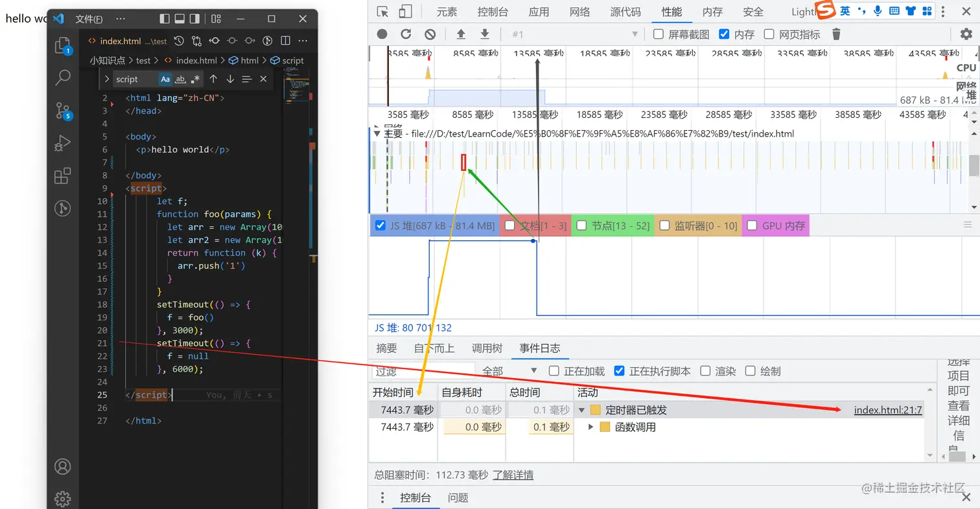Screen dimensions: 980x509
Task: Open file history timeline icon in editor toolbar
Action: [x=180, y=41]
